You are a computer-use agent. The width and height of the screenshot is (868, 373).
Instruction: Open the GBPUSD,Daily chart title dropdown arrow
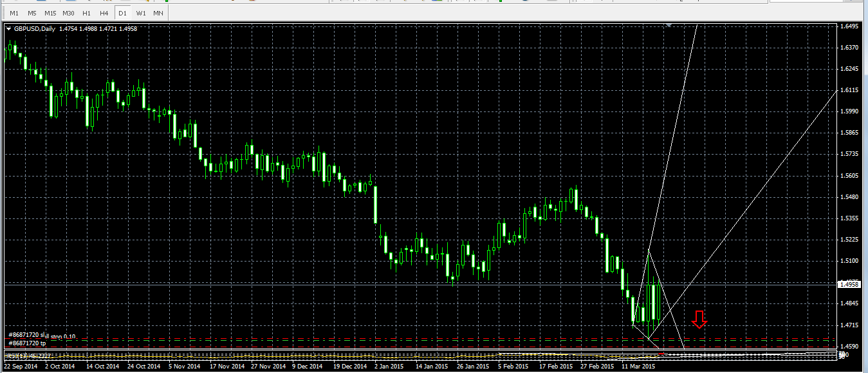8,28
